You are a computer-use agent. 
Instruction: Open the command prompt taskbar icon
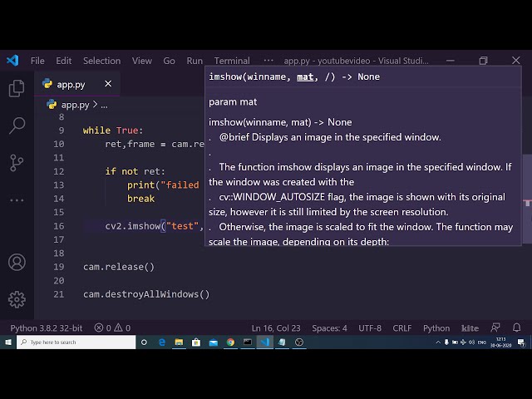[x=248, y=342]
